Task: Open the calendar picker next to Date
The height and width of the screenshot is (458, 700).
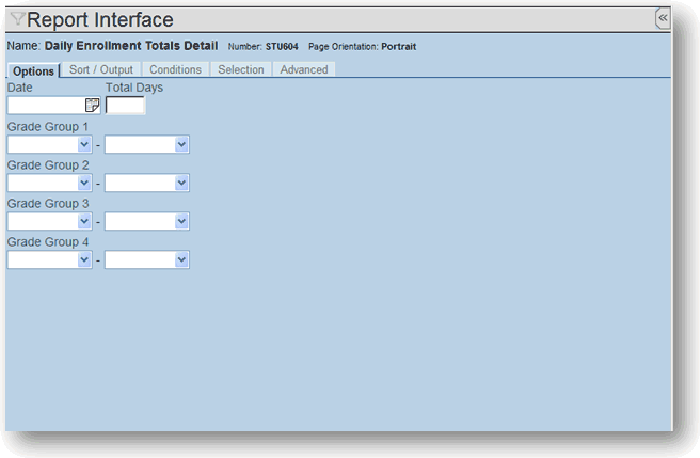Action: click(92, 105)
